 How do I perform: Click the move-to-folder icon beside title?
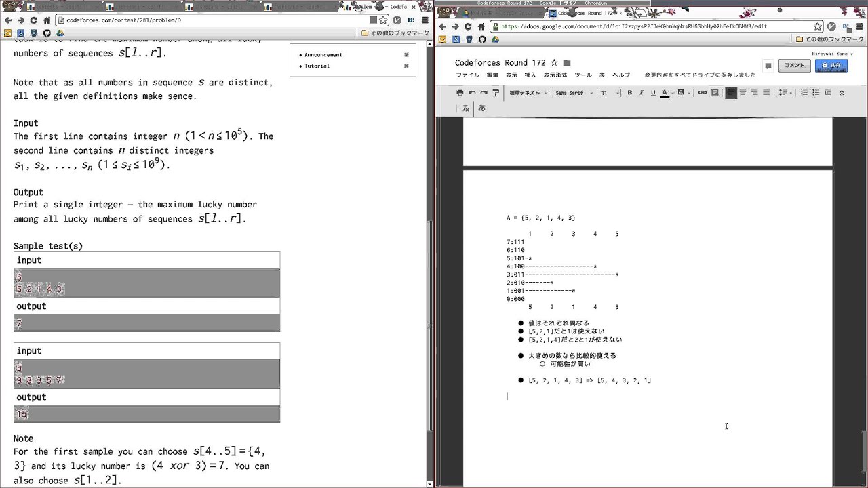click(567, 63)
